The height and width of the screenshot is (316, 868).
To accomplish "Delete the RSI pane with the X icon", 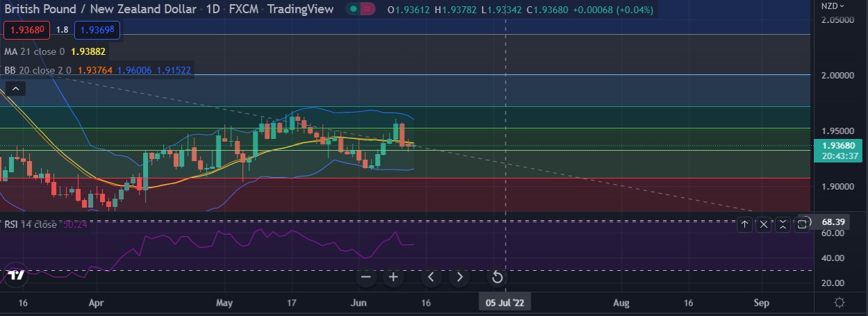I will click(763, 224).
